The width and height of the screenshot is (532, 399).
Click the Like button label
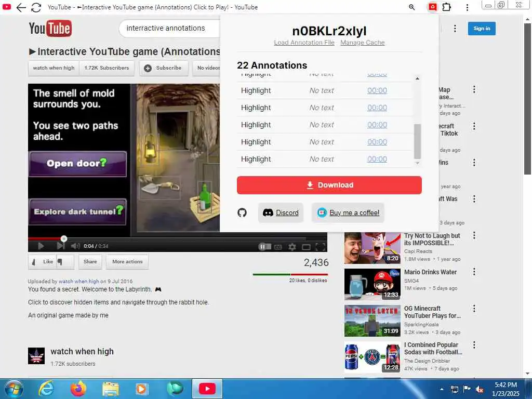click(48, 262)
